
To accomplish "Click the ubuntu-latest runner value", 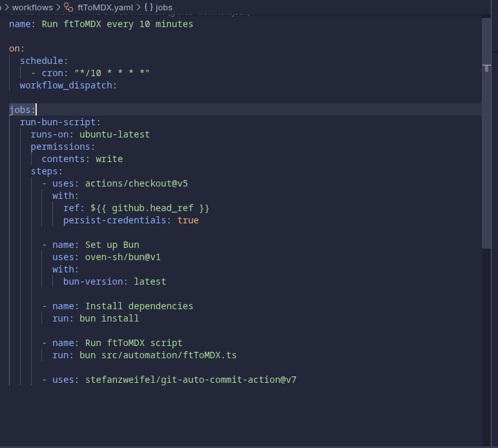I will pos(114,134).
